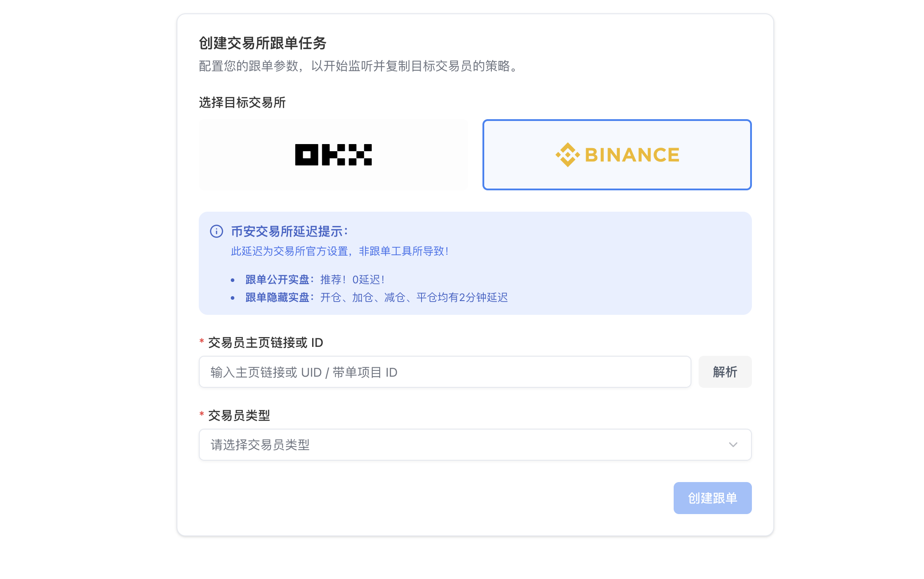Image resolution: width=924 pixels, height=579 pixels.
Task: Click the 选择目标交易所 label
Action: (x=242, y=102)
